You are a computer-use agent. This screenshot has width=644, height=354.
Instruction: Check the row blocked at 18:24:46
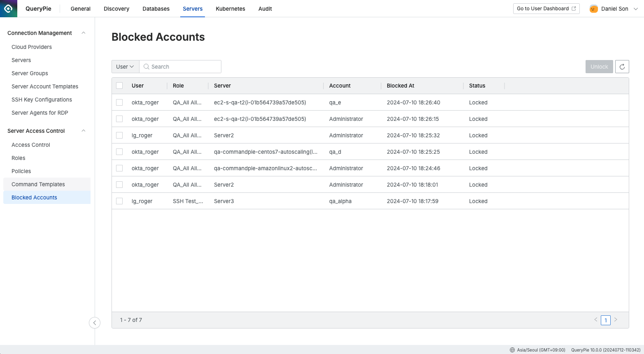tap(119, 168)
